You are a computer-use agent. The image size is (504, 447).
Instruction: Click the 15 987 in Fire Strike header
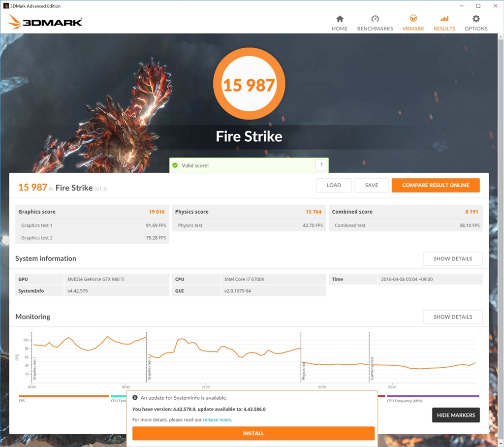tap(33, 187)
